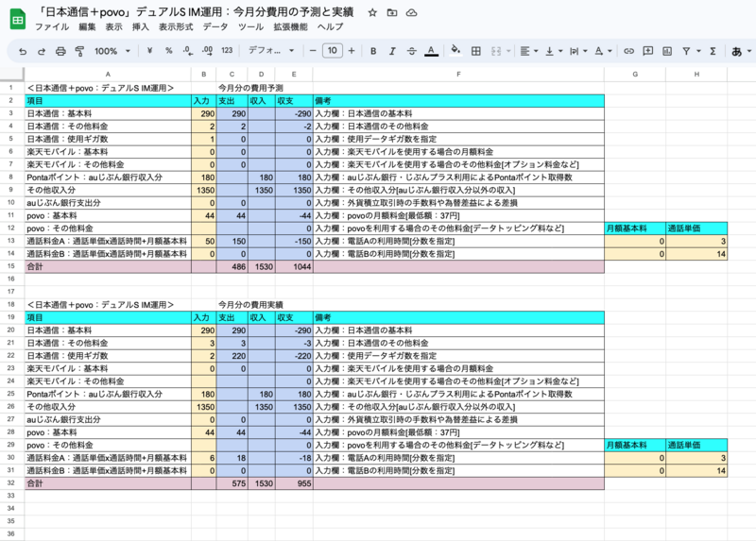Toggle italic formatting
756x541 pixels.
pyautogui.click(x=392, y=51)
